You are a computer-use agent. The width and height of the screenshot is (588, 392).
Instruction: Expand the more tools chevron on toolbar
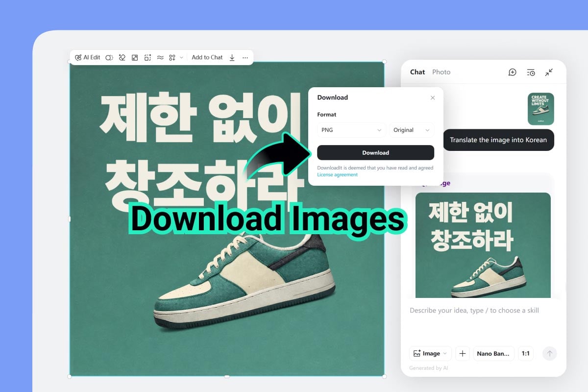(x=181, y=57)
